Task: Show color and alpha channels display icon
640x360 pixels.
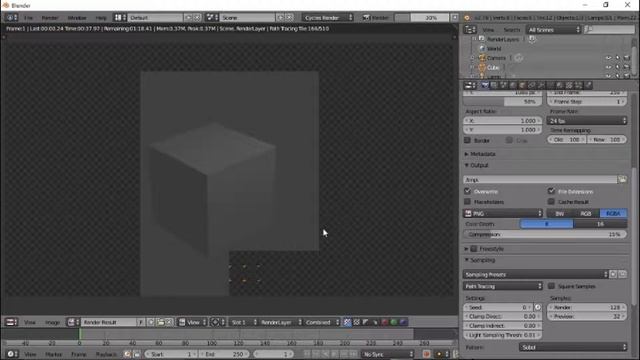Action: 347,322
